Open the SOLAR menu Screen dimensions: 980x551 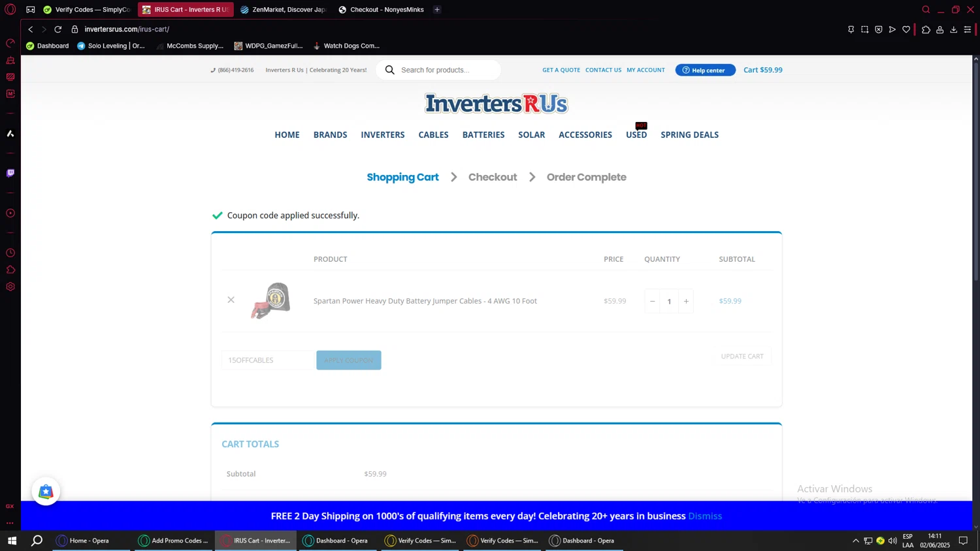click(531, 134)
